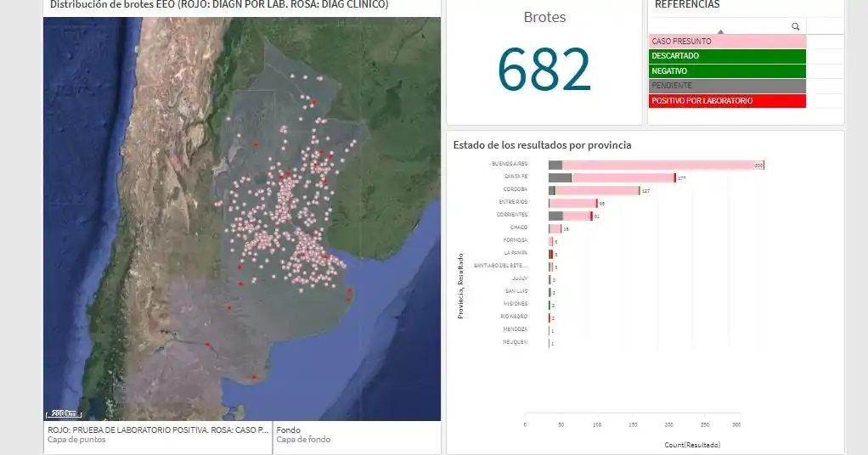Viewport: 868px width, 455px height.
Task: Select the ENTRE RIOS province label
Action: [512, 202]
